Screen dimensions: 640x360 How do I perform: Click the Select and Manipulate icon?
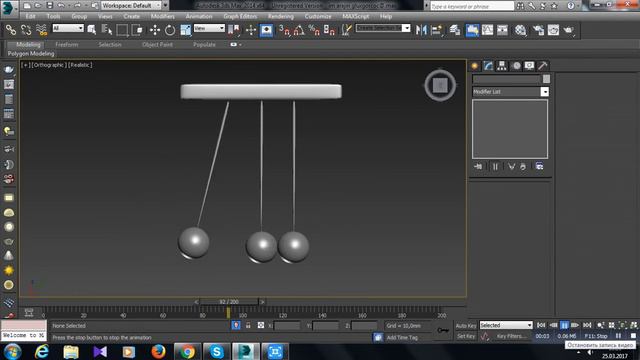point(251,30)
